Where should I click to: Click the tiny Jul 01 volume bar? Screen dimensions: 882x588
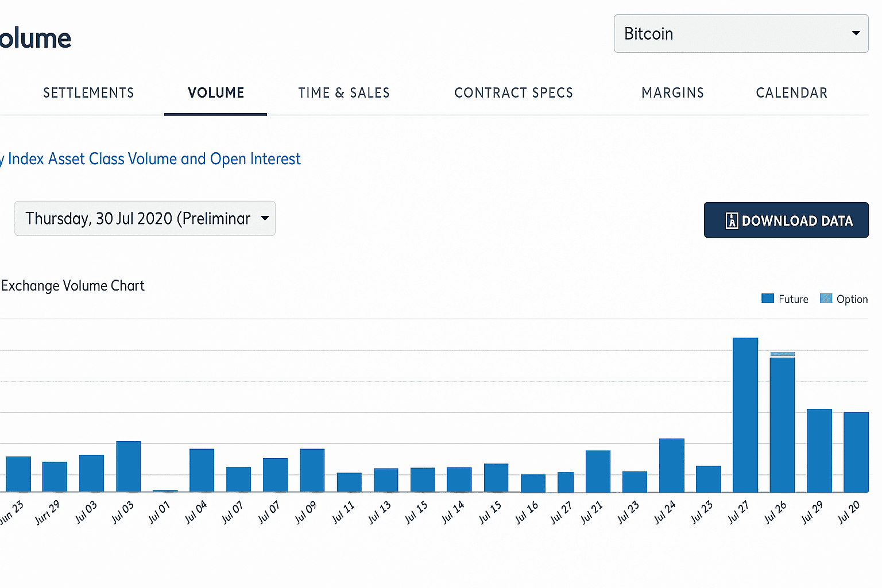[165, 491]
